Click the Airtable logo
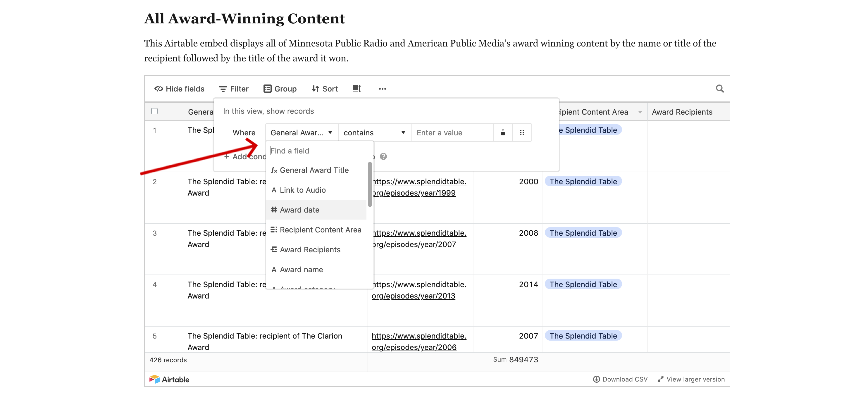Image resolution: width=868 pixels, height=395 pixels. (x=169, y=380)
